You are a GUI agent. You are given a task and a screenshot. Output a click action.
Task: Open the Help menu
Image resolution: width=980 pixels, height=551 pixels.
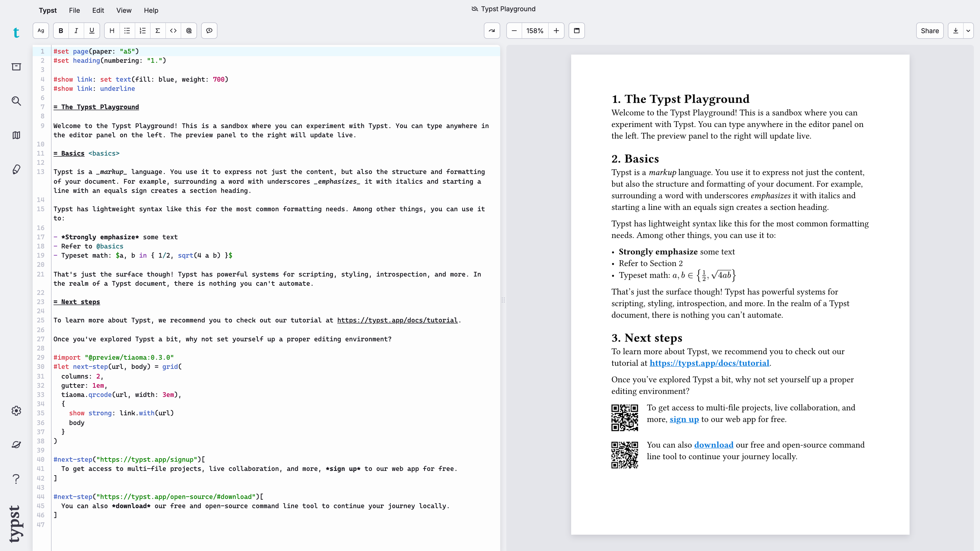click(x=151, y=10)
